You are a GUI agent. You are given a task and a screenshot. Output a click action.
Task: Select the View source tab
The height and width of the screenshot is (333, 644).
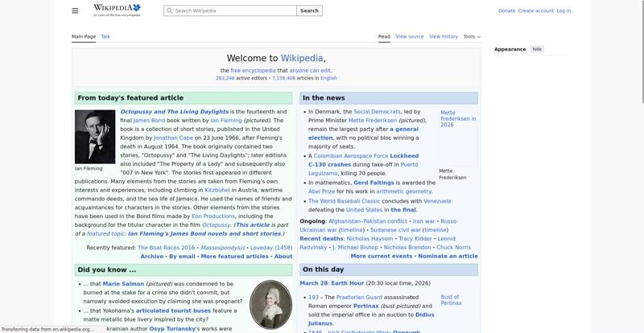coord(409,36)
